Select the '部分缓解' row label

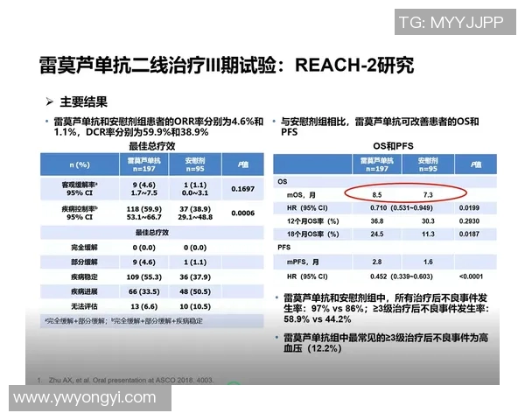[84, 262]
